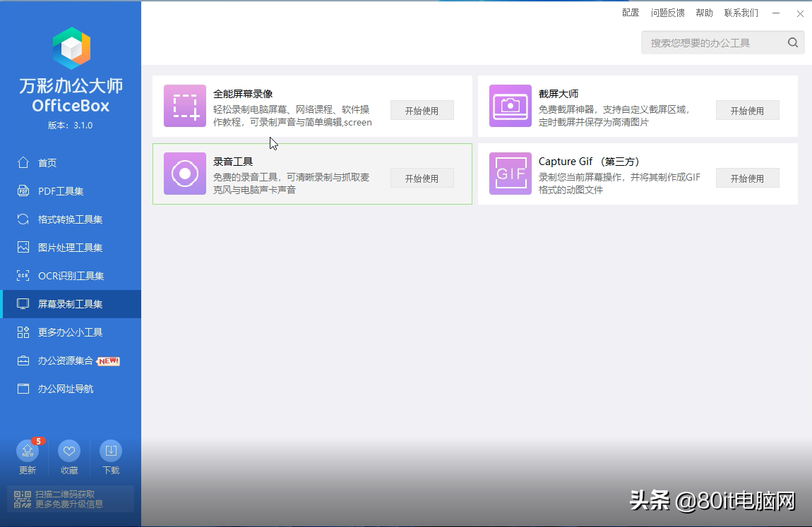Click the 下载 download icon
This screenshot has width=812, height=527.
click(110, 450)
